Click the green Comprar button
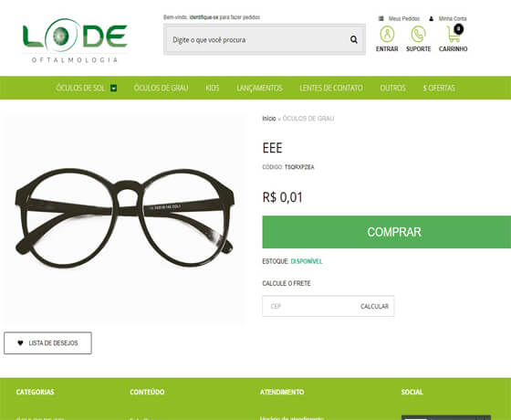The height and width of the screenshot is (420, 511). [387, 232]
